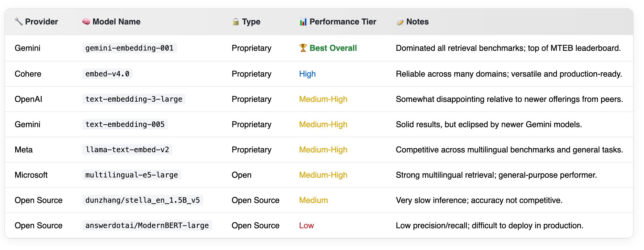Screen dimensions: 644x250
Task: Click the dunzhang/stella_en_1.5B_v5 model chip
Action: pyautogui.click(x=142, y=200)
